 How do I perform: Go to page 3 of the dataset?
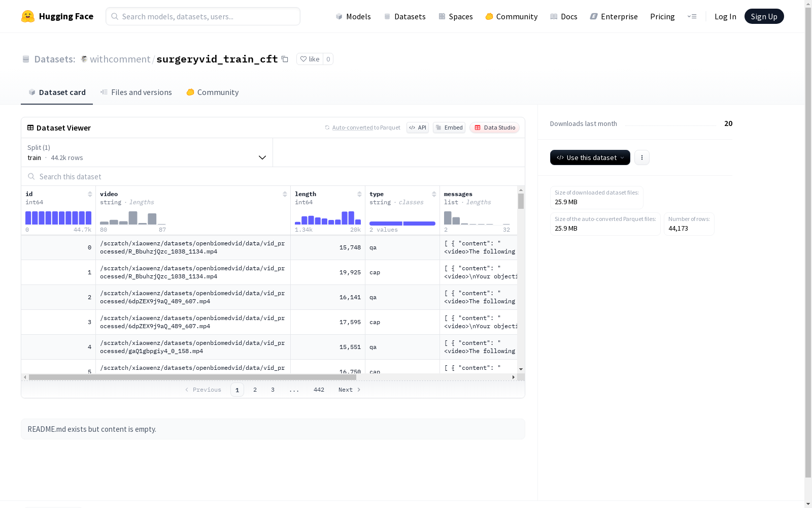[273, 390]
